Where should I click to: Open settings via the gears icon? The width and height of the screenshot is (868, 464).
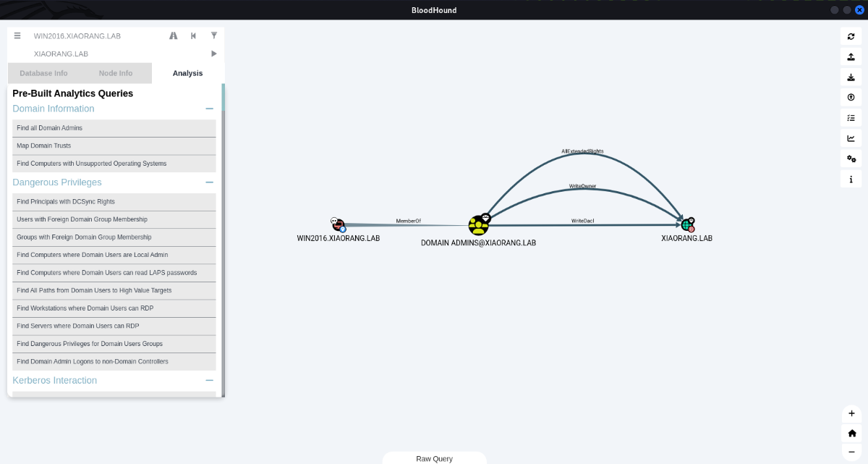coord(851,159)
